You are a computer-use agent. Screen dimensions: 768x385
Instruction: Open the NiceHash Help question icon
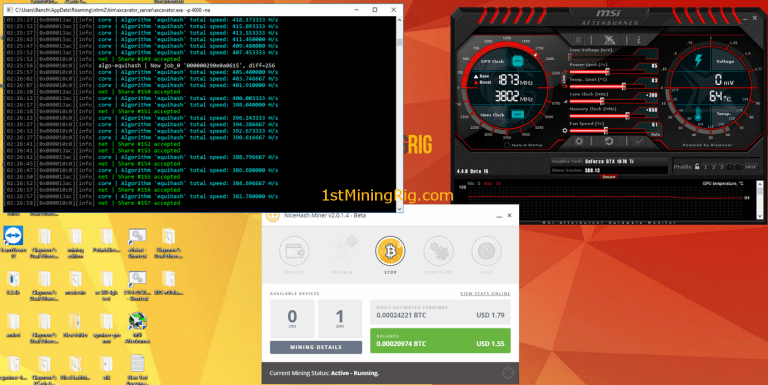point(486,251)
